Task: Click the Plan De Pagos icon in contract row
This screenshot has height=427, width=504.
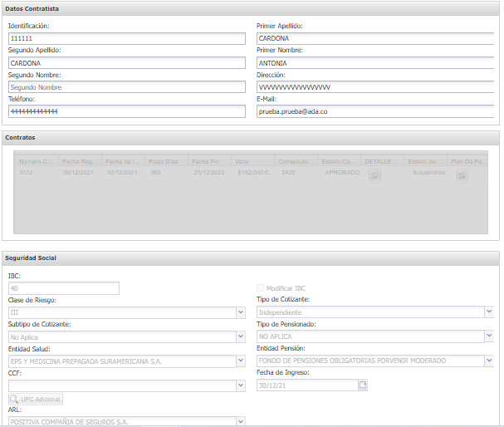Action: [x=462, y=174]
